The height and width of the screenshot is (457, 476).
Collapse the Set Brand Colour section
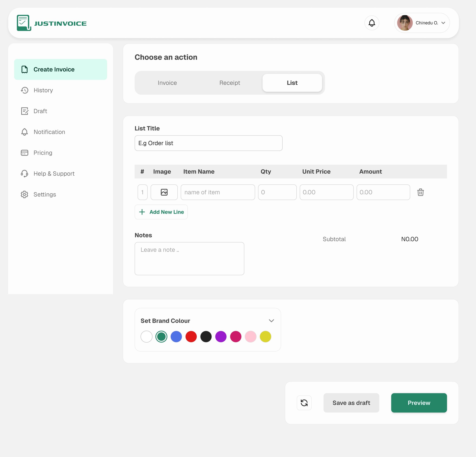tap(271, 321)
